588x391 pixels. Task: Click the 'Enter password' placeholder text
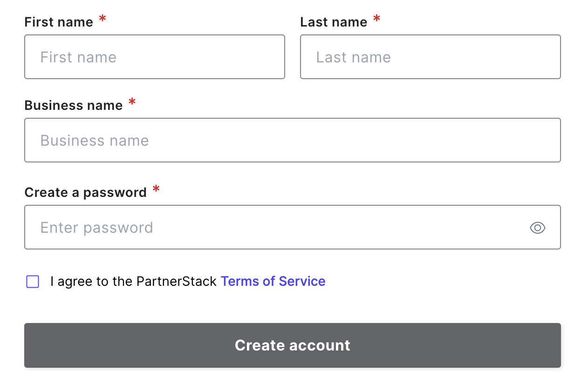coord(97,228)
